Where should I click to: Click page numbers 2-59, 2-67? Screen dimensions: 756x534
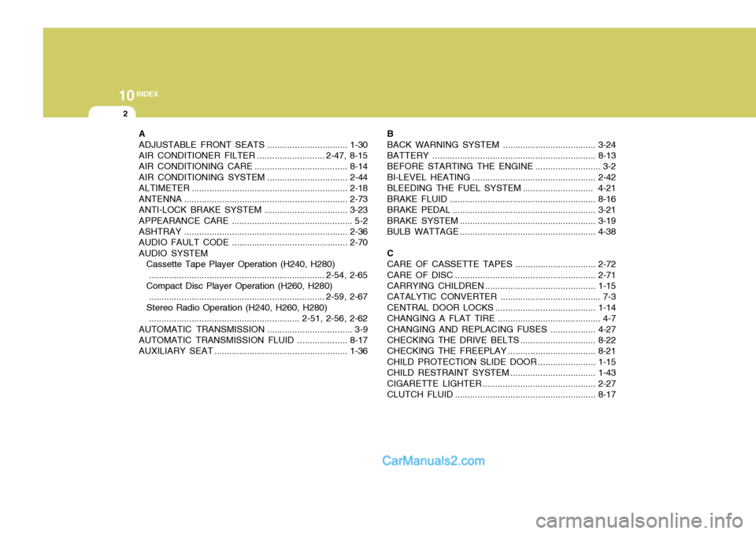pos(346,297)
